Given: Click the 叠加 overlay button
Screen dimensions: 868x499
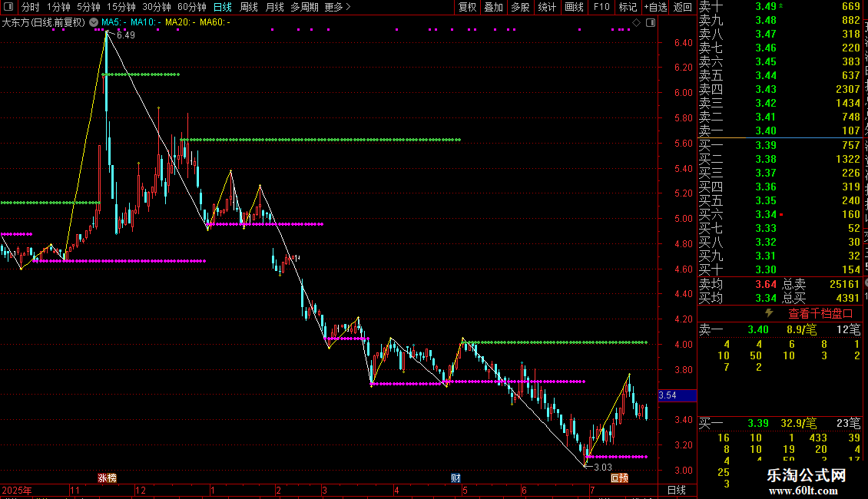Looking at the screenshot, I should coord(493,7).
